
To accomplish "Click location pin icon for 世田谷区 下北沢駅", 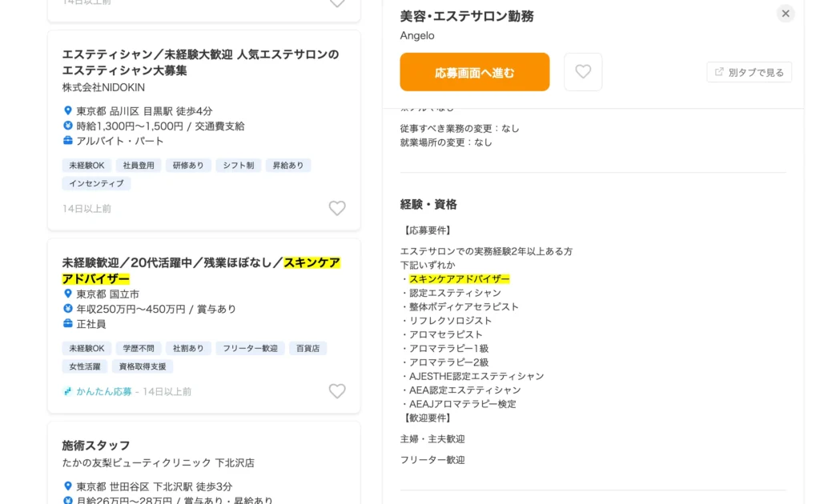I will tap(68, 486).
